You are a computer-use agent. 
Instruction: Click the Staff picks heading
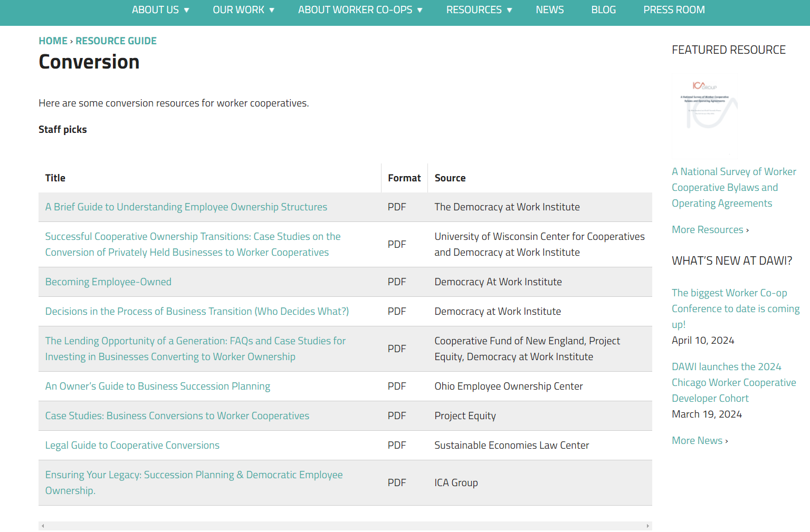(x=63, y=129)
